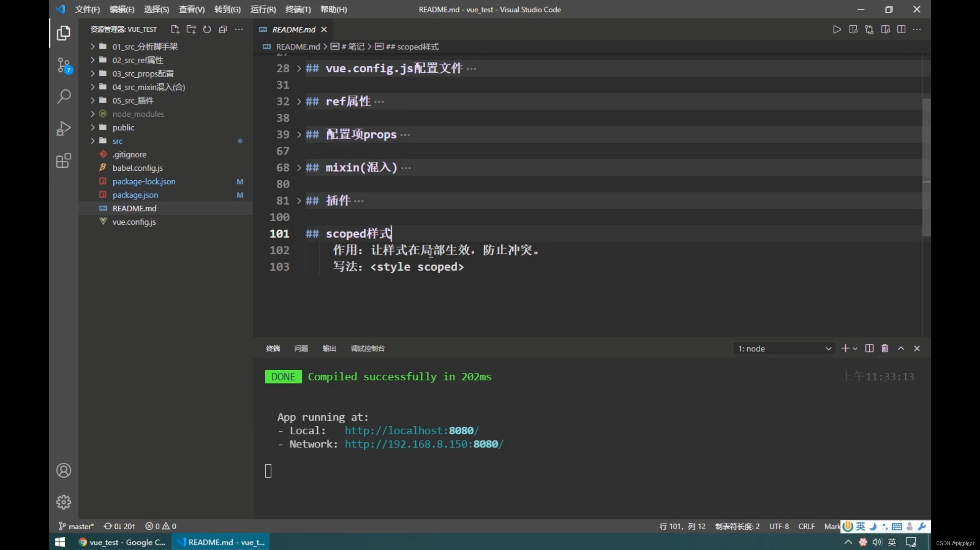Open editor more actions menu
Viewport: 980px width, 550px height.
click(917, 29)
